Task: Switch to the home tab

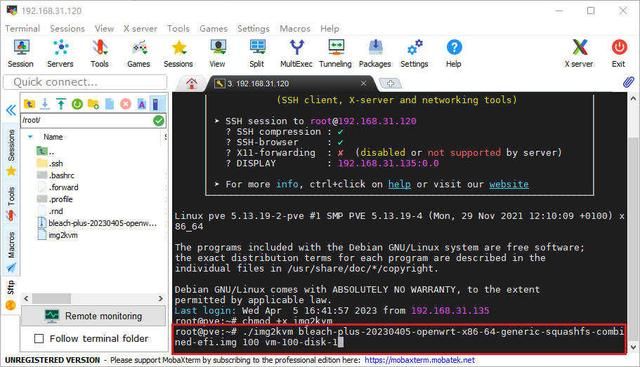Action: tap(191, 84)
